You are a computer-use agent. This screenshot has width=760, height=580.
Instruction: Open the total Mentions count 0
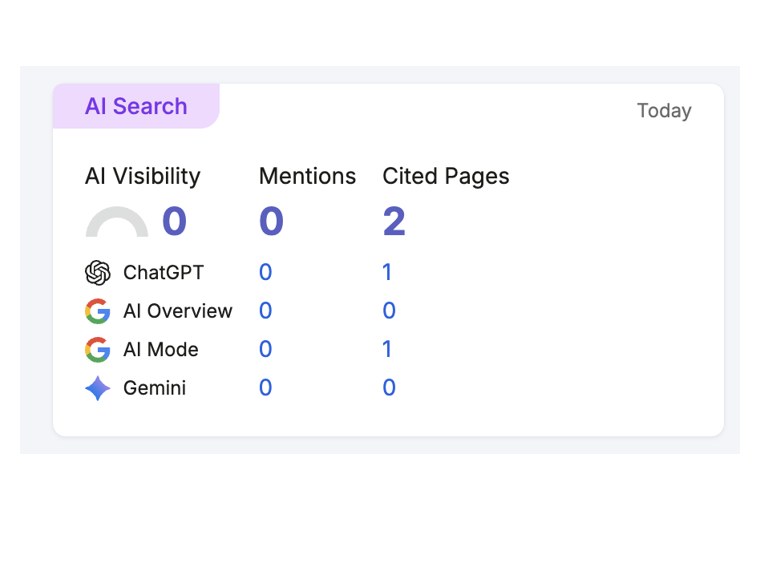click(271, 221)
